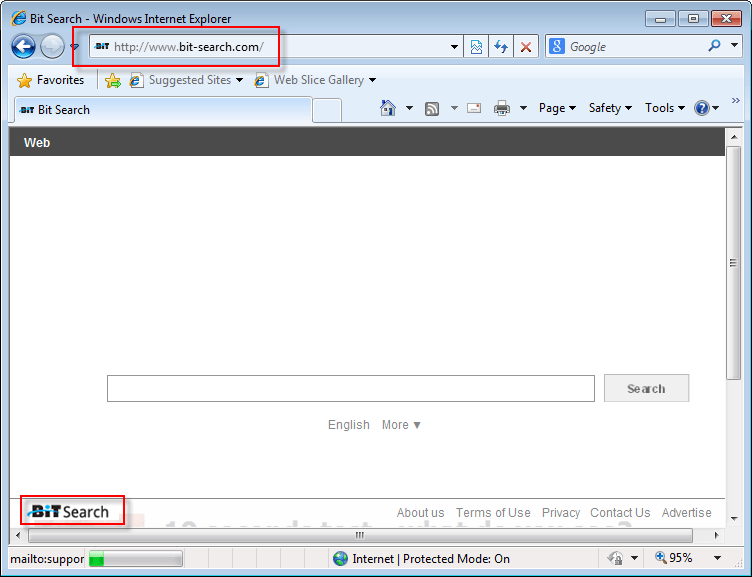Expand the feeds dropdown arrow
The image size is (752, 577).
[454, 108]
